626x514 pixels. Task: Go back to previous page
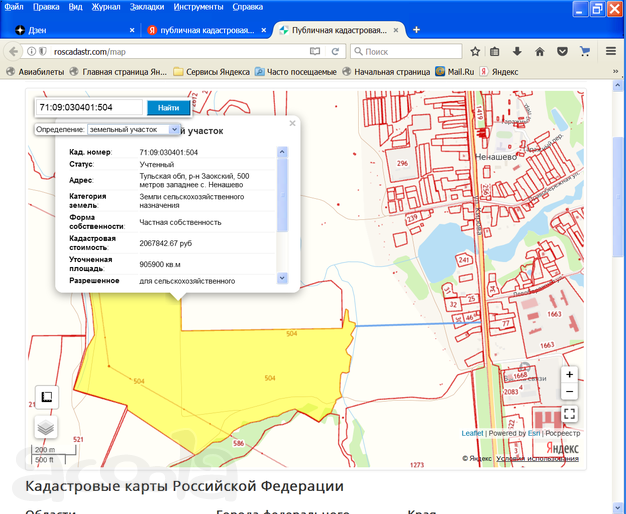point(13,52)
